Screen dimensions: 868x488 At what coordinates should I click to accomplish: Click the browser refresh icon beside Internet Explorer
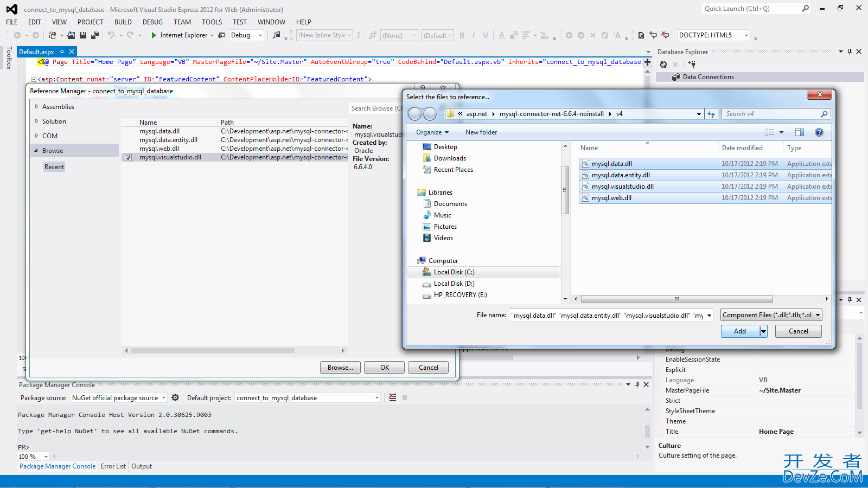point(221,35)
